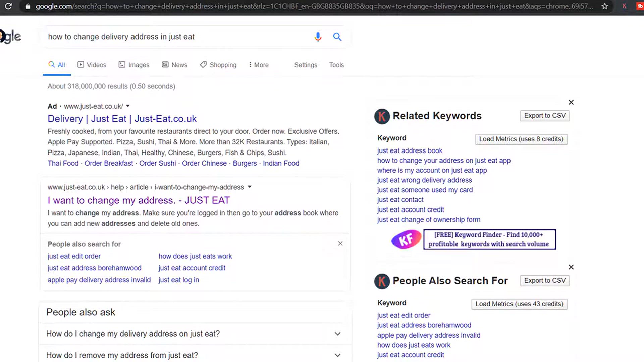Load Metrics using 8 credits
Viewport: 644px width, 362px height.
521,139
